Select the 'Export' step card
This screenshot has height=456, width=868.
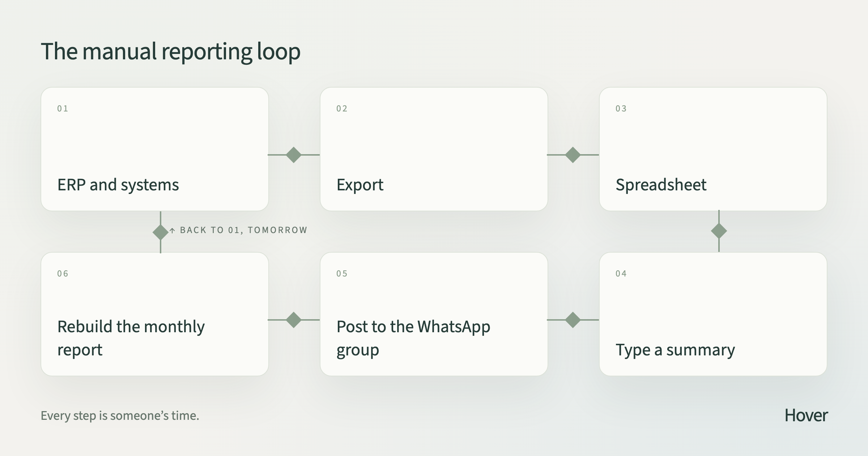point(434,149)
